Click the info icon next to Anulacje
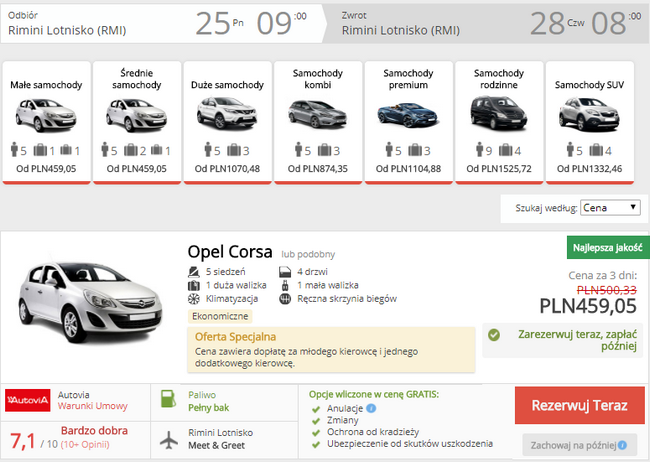Viewport: 650px width, 462px height. click(371, 408)
